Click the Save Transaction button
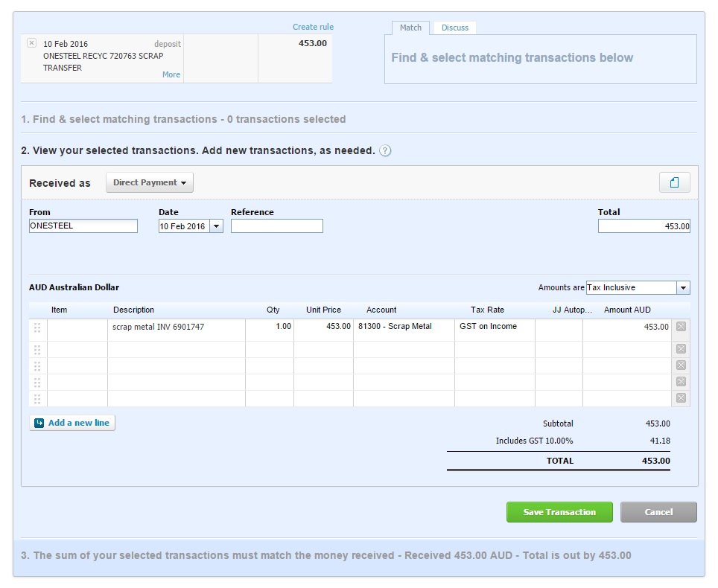718x588 pixels. pos(559,512)
